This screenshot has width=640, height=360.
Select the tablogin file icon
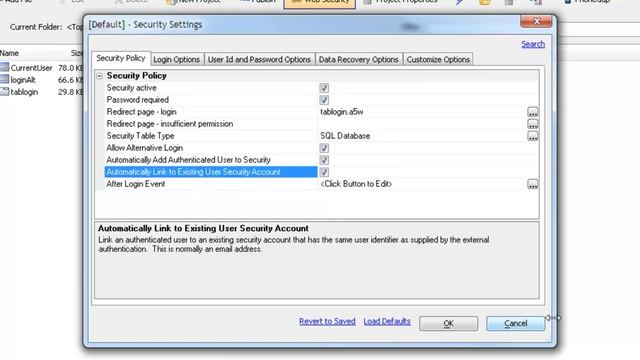[x=4, y=91]
